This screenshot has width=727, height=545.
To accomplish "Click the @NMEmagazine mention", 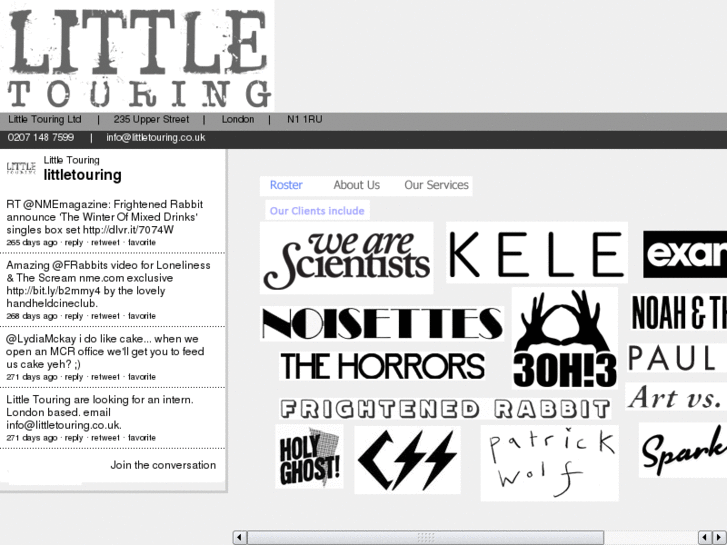I will click(x=65, y=205).
